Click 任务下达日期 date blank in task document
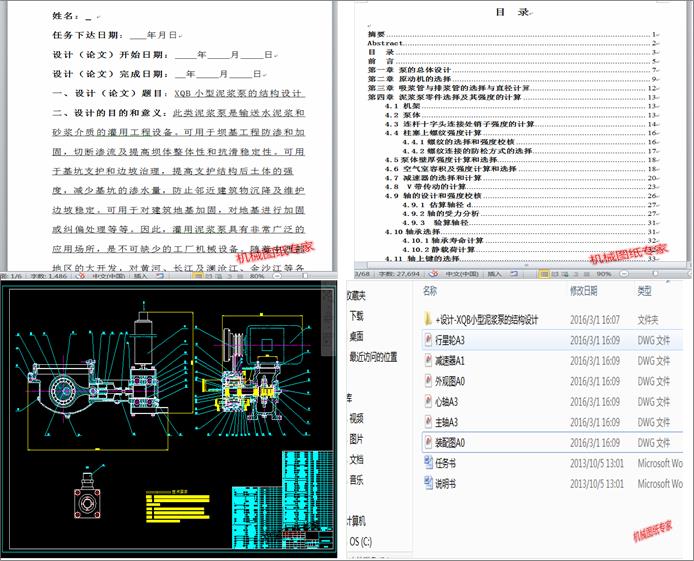Viewport: 694px width, 561px height. [138, 35]
